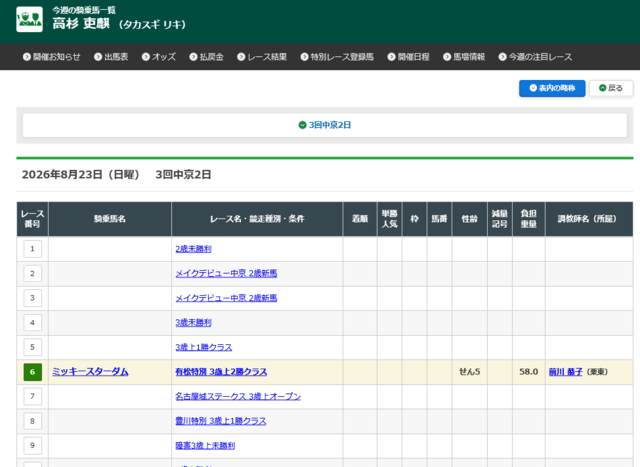This screenshot has width=640, height=467.
Task: Click the jockey logo icon in header
Action: click(29, 19)
